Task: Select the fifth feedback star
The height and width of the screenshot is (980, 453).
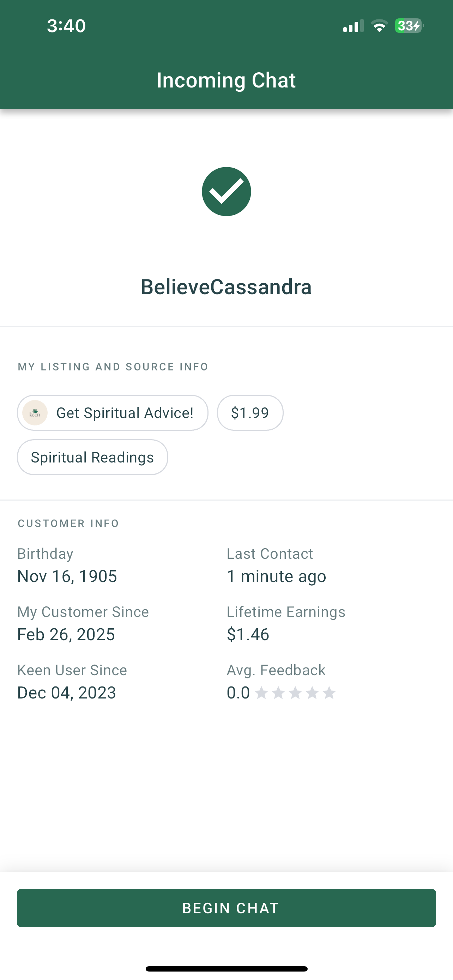Action: tap(329, 693)
